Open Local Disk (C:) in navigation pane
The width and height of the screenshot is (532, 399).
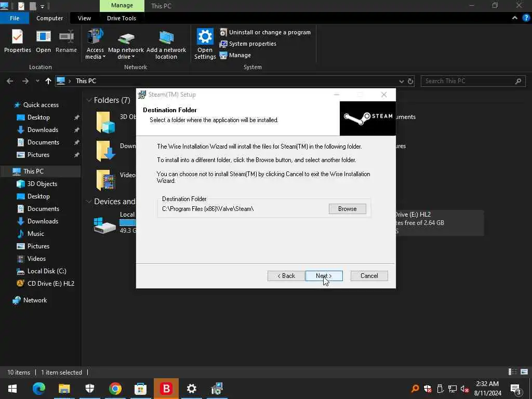(x=47, y=271)
